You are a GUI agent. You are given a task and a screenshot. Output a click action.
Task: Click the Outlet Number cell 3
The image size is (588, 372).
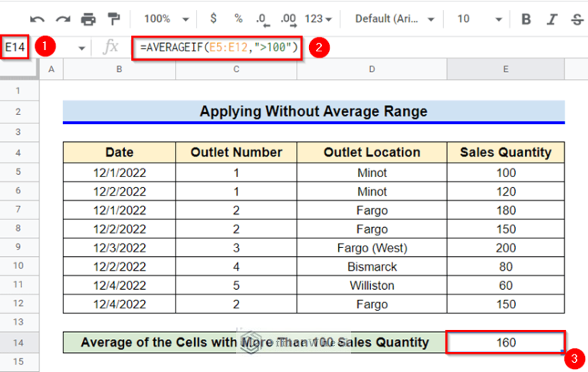[x=236, y=248]
